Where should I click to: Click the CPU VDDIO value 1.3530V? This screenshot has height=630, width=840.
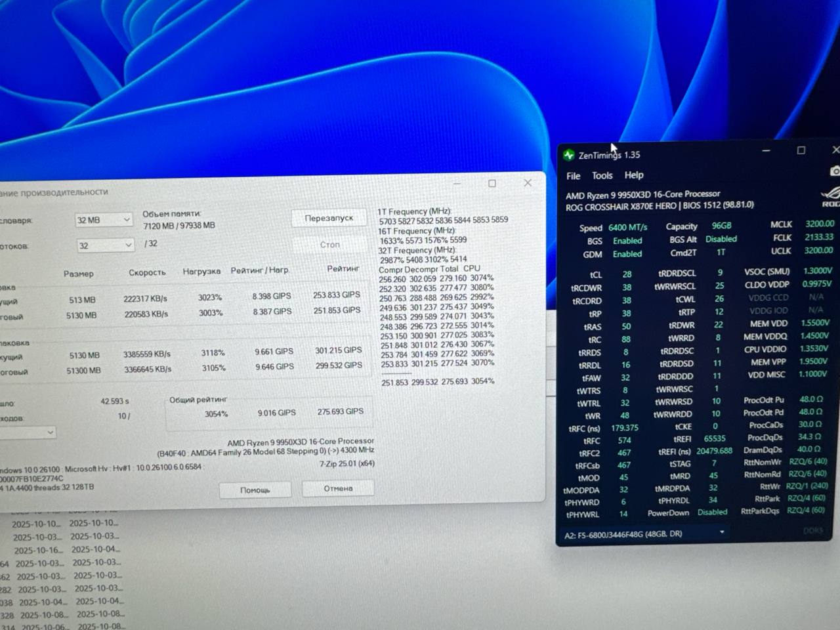click(x=814, y=348)
